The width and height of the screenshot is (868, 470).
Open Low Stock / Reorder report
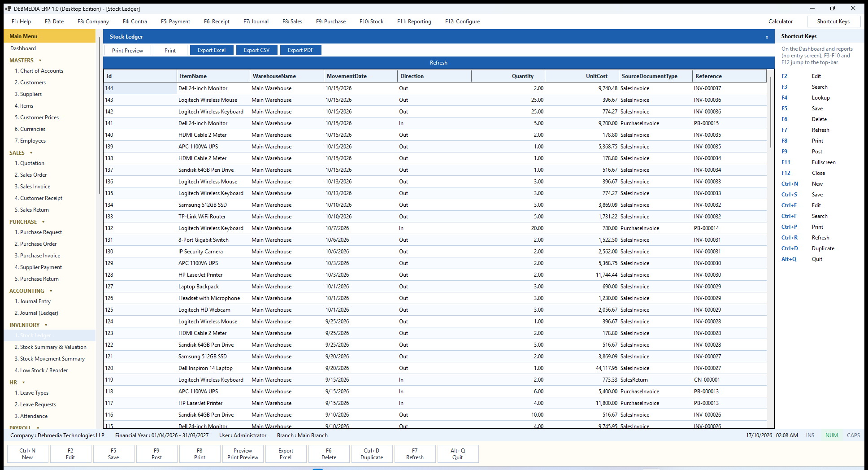41,370
